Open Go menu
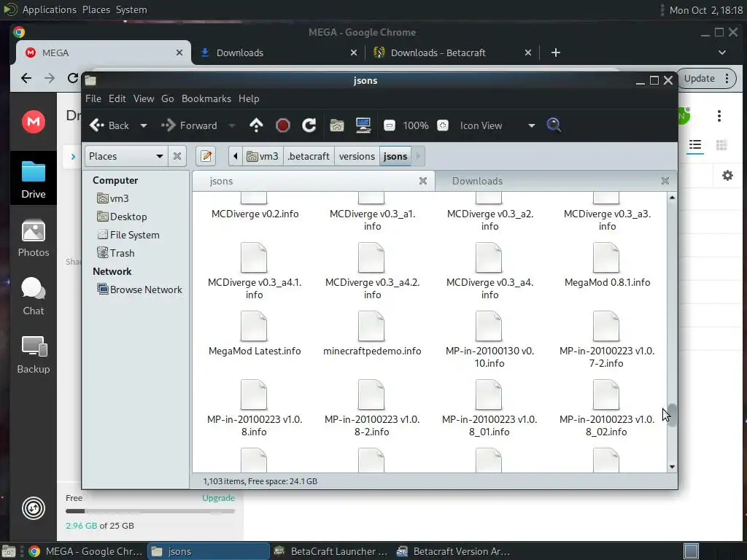The image size is (747, 560). pyautogui.click(x=167, y=98)
